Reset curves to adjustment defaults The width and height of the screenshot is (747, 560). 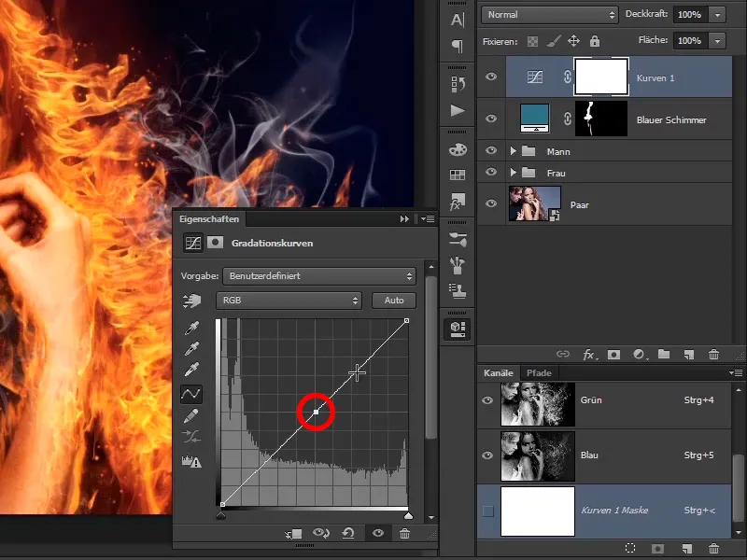(348, 534)
